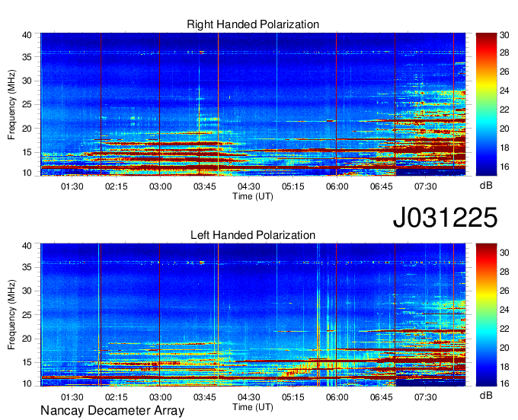Click Frequency (MHz) axis label of Right Handed plot
518x420 pixels.
click(11, 104)
